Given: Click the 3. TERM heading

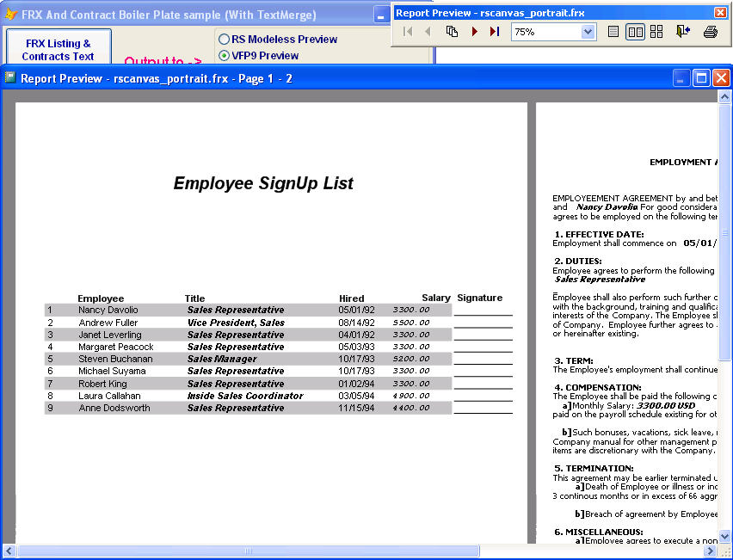Looking at the screenshot, I should 574,361.
